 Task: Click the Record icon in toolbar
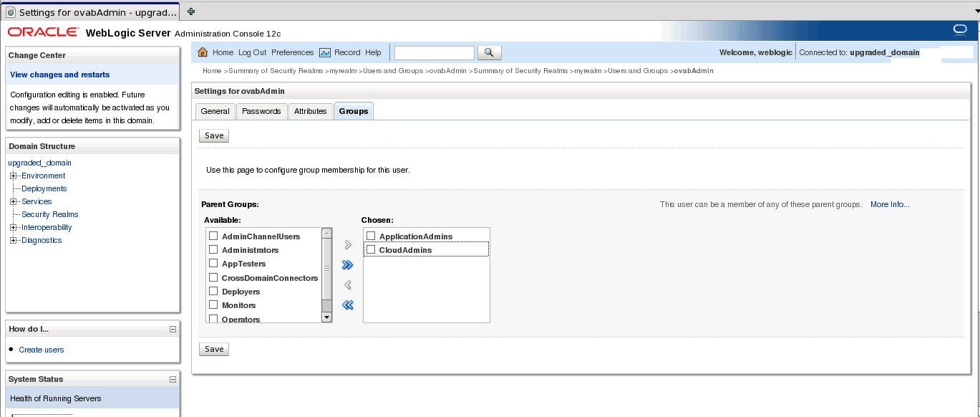pyautogui.click(x=325, y=52)
